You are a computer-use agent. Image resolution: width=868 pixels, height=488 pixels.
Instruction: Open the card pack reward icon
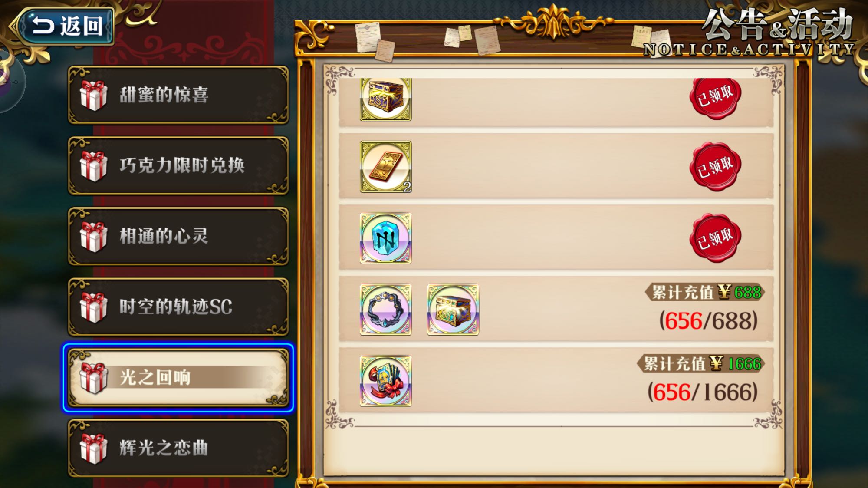(385, 381)
